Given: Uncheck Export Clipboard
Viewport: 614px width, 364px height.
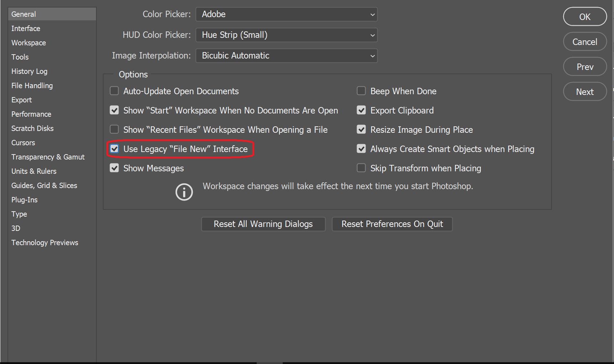Looking at the screenshot, I should (x=361, y=110).
